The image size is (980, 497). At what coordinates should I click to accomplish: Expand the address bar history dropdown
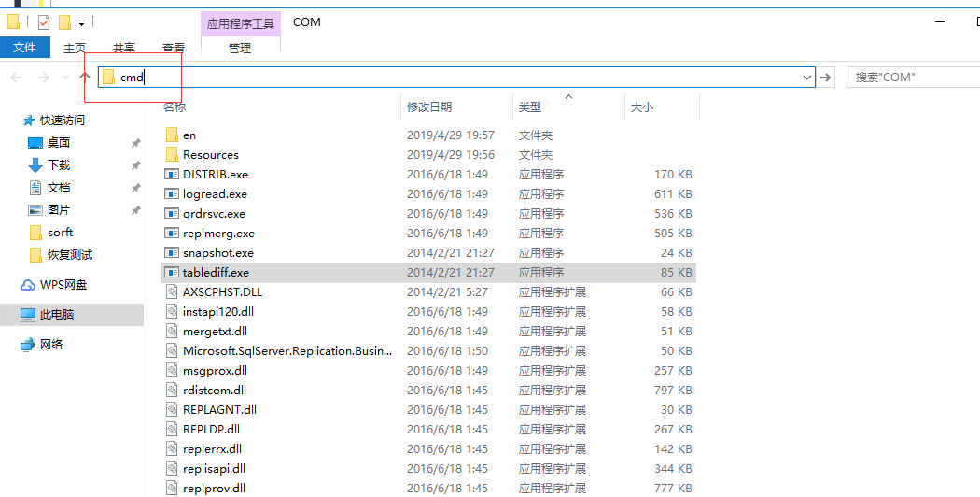(x=807, y=77)
